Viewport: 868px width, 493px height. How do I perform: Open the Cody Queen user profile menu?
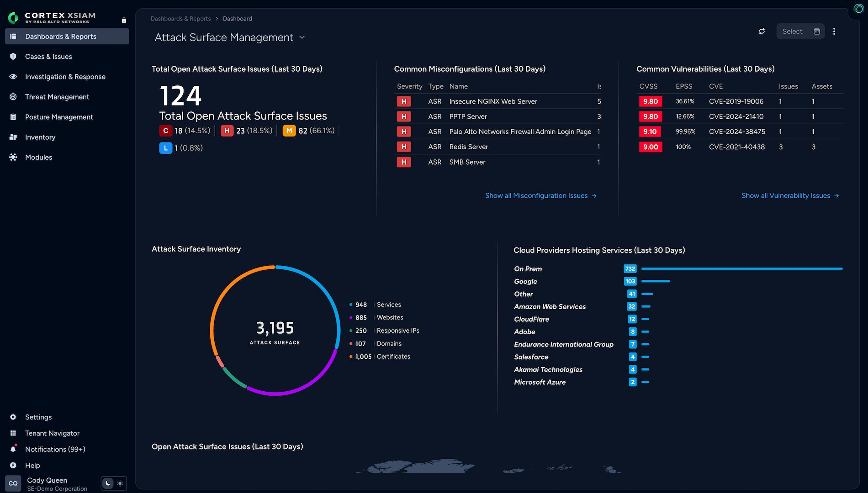(x=47, y=484)
